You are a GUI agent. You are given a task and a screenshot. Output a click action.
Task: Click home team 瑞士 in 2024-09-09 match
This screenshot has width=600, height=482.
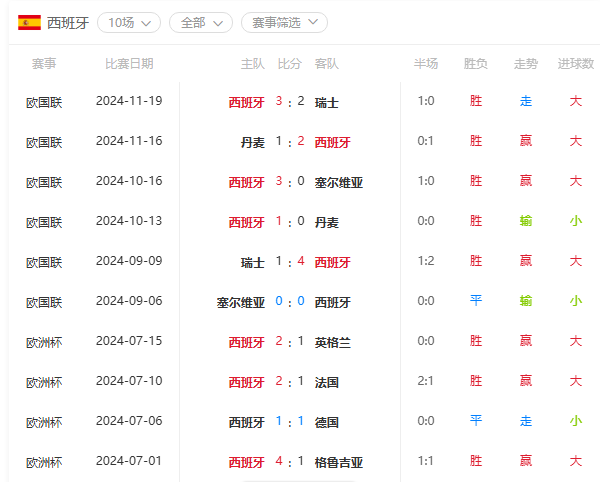coord(253,263)
